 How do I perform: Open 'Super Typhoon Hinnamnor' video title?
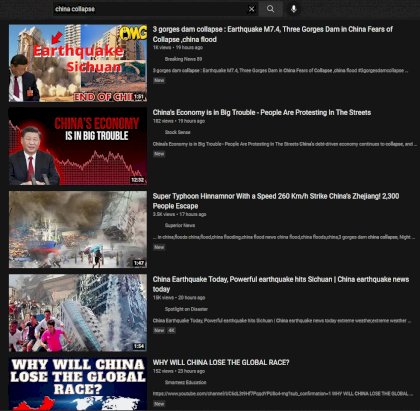(x=276, y=201)
